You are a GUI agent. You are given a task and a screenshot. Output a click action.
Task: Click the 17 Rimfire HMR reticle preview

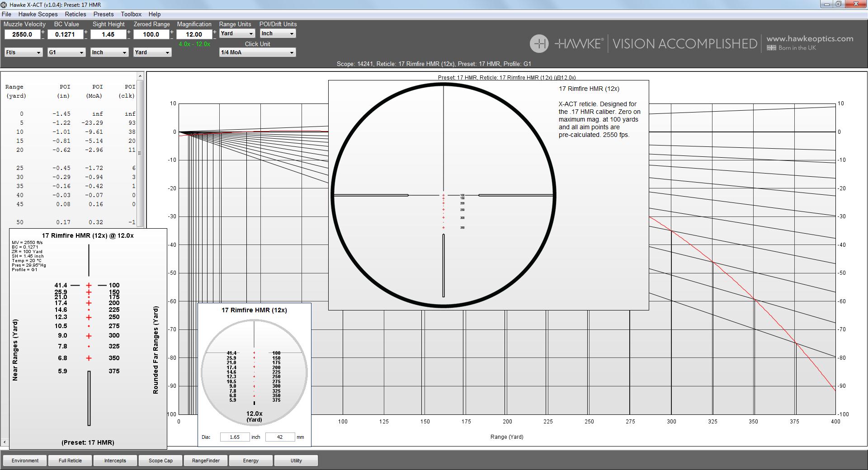click(x=443, y=195)
